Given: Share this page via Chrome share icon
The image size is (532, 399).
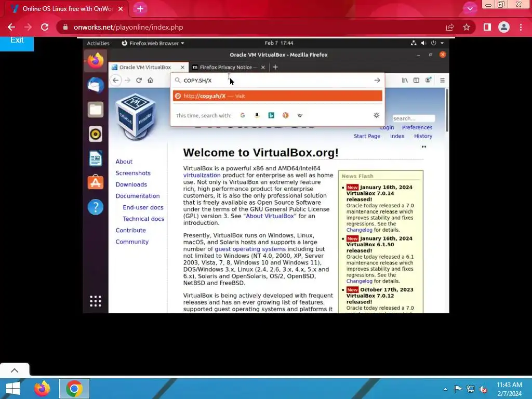Looking at the screenshot, I should pos(450,27).
